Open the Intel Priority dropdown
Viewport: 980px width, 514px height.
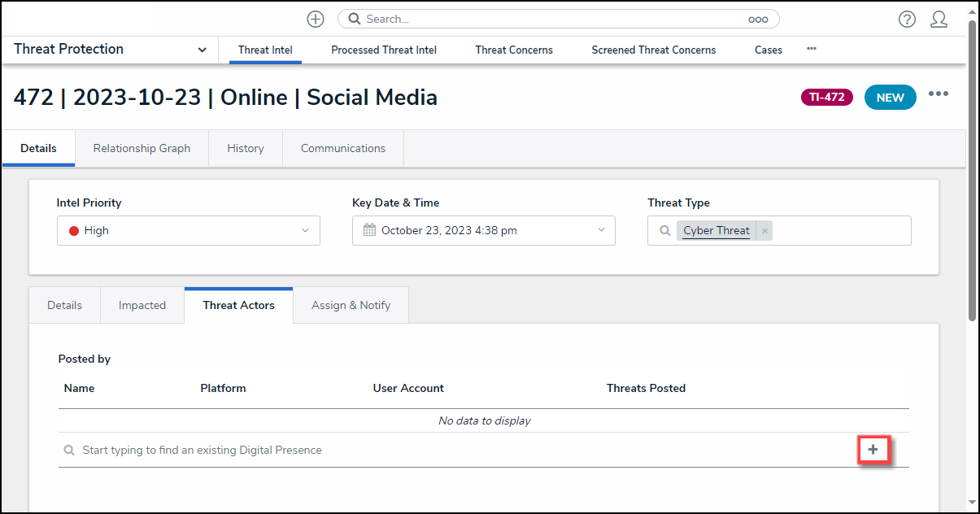click(x=188, y=231)
